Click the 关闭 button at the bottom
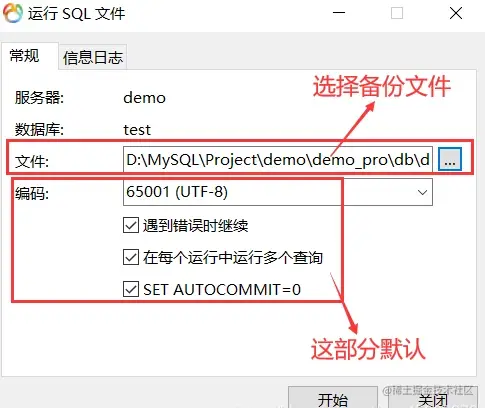Viewport: 485px width, 408px height. tap(433, 398)
